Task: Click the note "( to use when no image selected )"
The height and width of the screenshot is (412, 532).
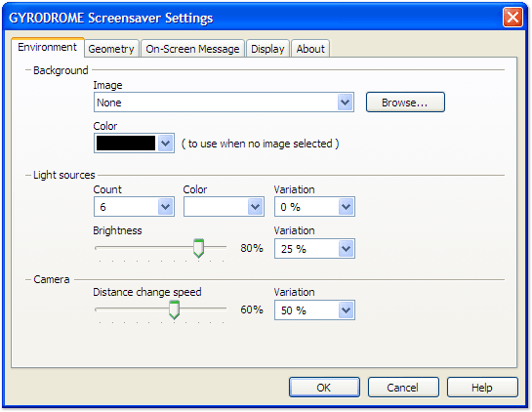Action: [x=261, y=144]
